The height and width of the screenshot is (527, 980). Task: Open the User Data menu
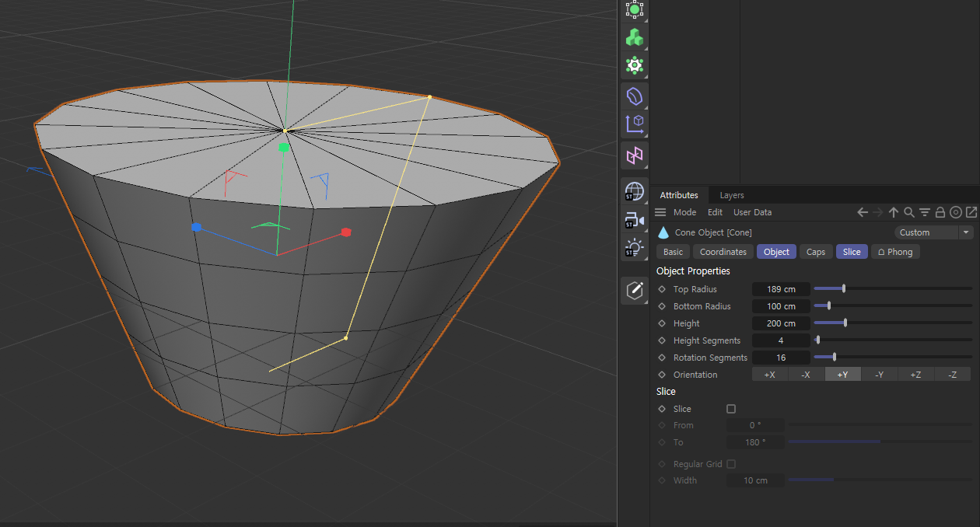point(753,212)
